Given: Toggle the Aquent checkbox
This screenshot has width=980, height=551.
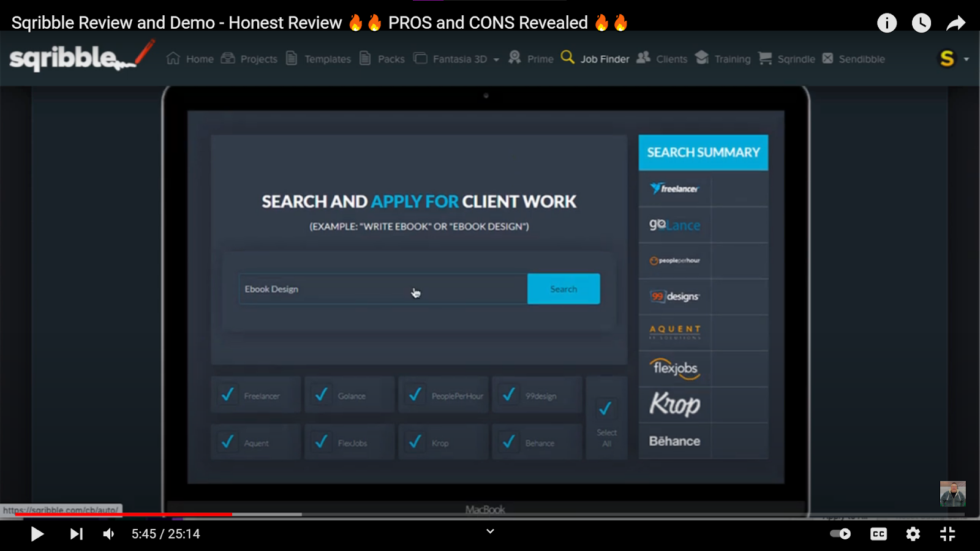Looking at the screenshot, I should [228, 441].
